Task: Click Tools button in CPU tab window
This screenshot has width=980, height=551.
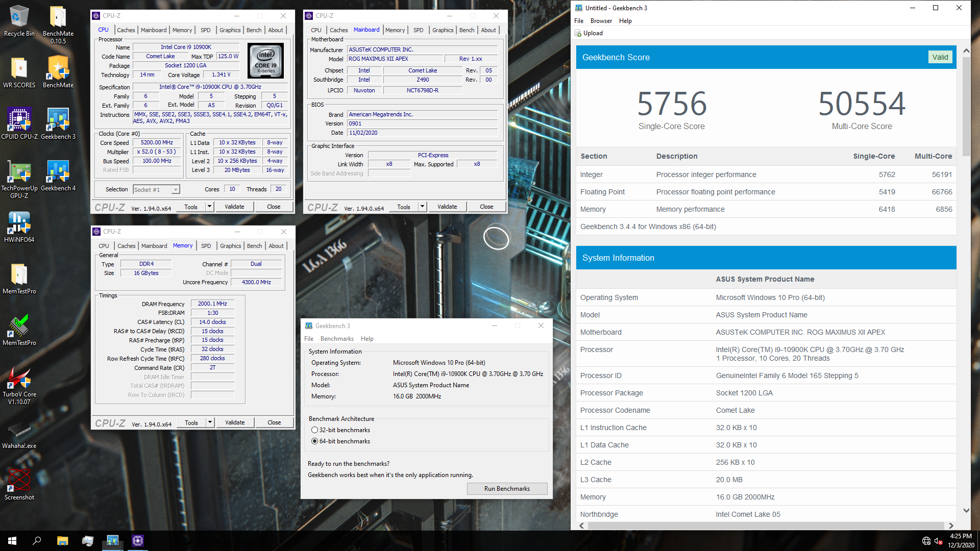Action: [191, 207]
